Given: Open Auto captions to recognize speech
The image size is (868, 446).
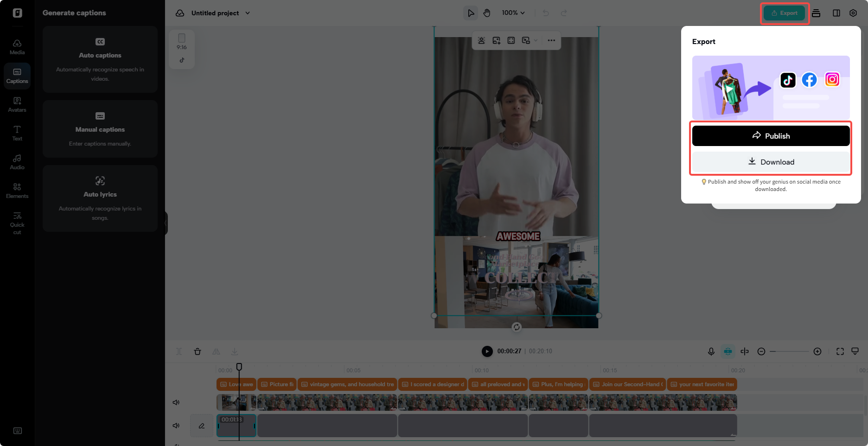Looking at the screenshot, I should tap(100, 59).
